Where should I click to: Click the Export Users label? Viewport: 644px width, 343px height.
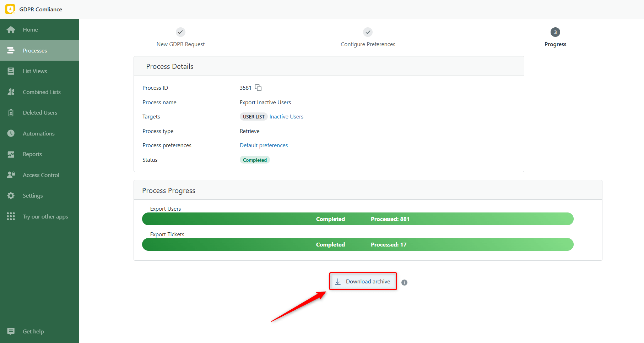tap(166, 209)
